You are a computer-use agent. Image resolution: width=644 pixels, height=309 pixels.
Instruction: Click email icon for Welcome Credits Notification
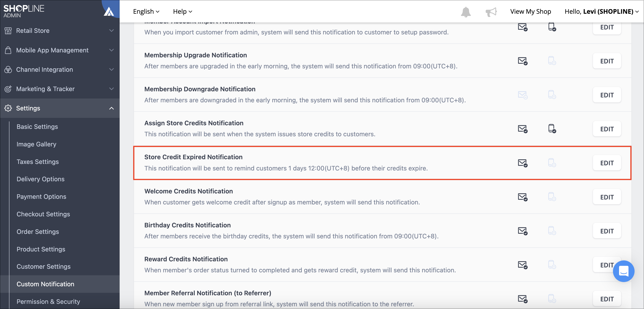[523, 197]
